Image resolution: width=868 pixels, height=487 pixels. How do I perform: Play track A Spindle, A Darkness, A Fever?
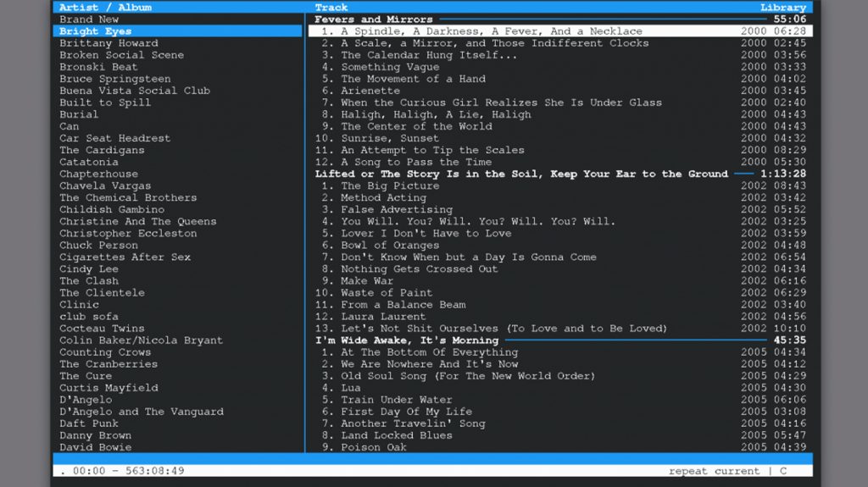coord(492,31)
